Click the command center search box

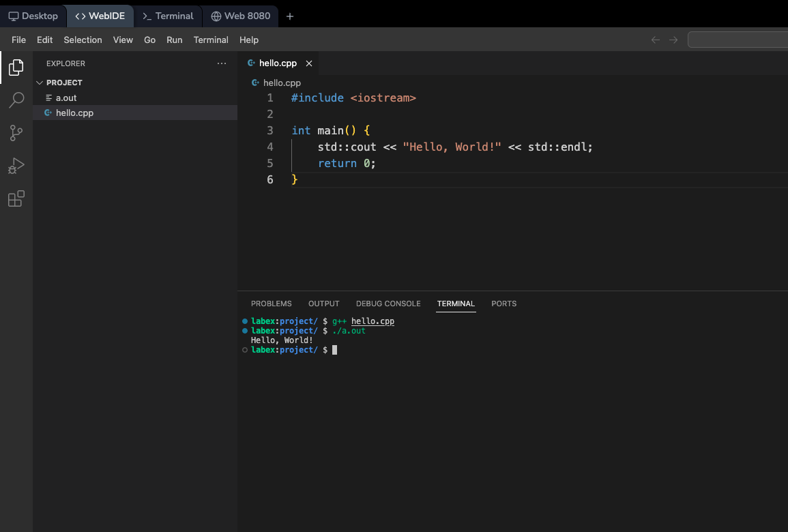[x=738, y=40]
